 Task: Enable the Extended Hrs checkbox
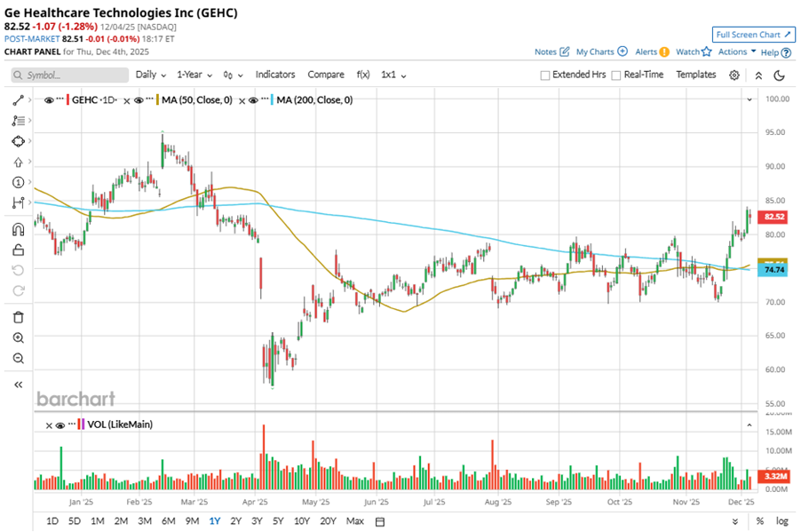(545, 75)
